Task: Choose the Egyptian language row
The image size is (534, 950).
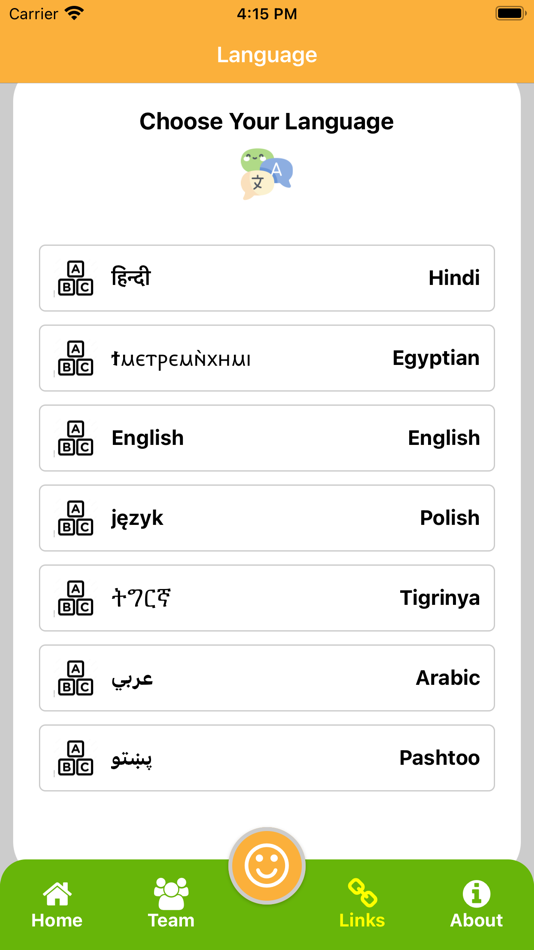Action: pyautogui.click(x=267, y=358)
